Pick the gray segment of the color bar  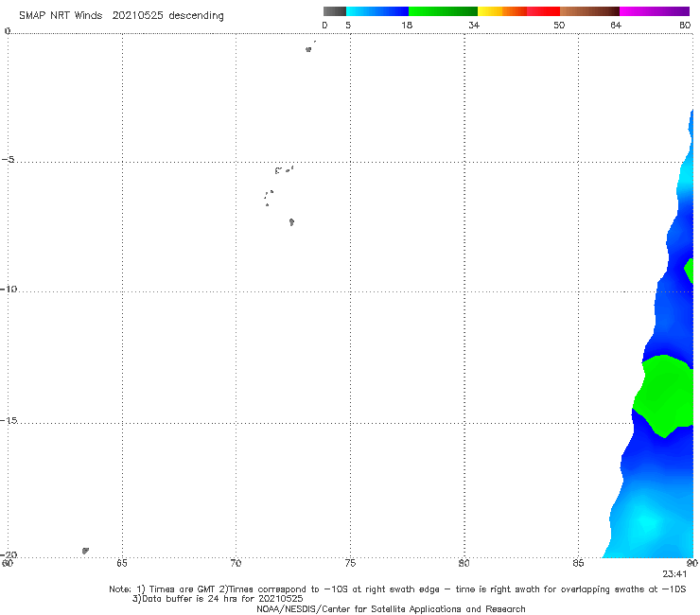pos(335,11)
